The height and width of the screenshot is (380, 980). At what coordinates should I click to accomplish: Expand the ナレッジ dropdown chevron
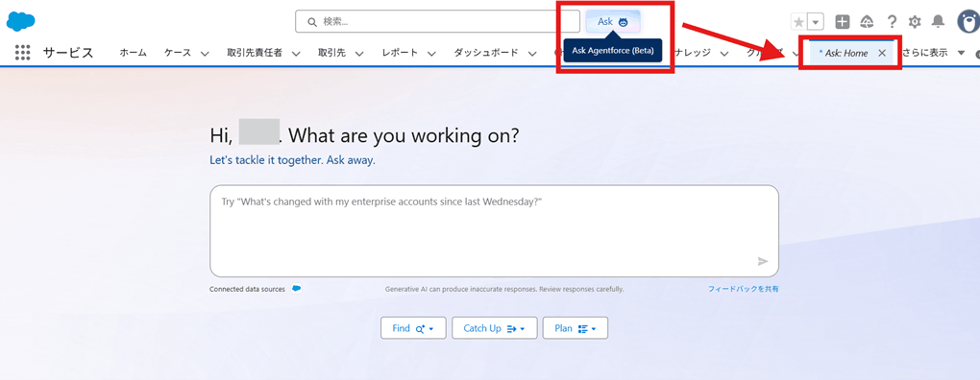(x=723, y=54)
